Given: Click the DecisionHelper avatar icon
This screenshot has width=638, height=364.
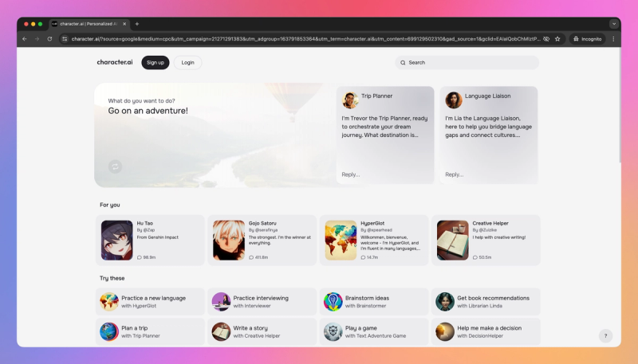Looking at the screenshot, I should point(445,331).
